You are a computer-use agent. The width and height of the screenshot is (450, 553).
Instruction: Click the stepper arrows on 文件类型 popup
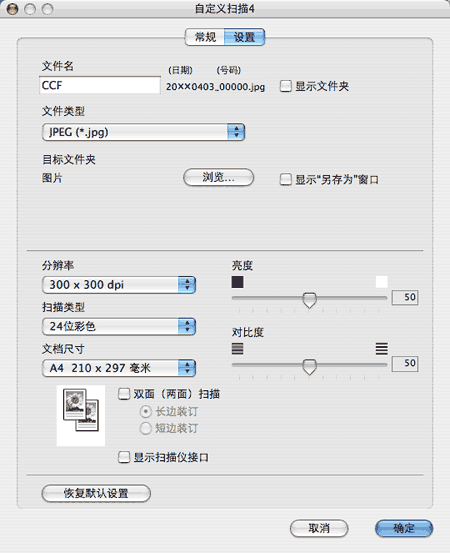236,132
